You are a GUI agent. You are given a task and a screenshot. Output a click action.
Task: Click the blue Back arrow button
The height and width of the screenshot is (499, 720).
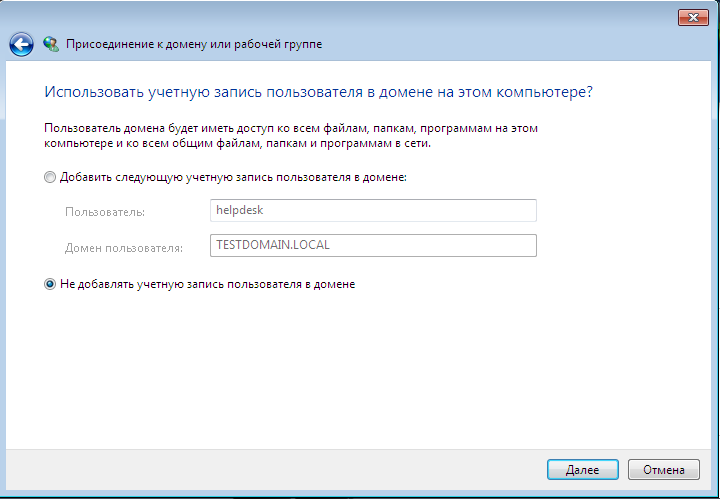click(x=22, y=44)
